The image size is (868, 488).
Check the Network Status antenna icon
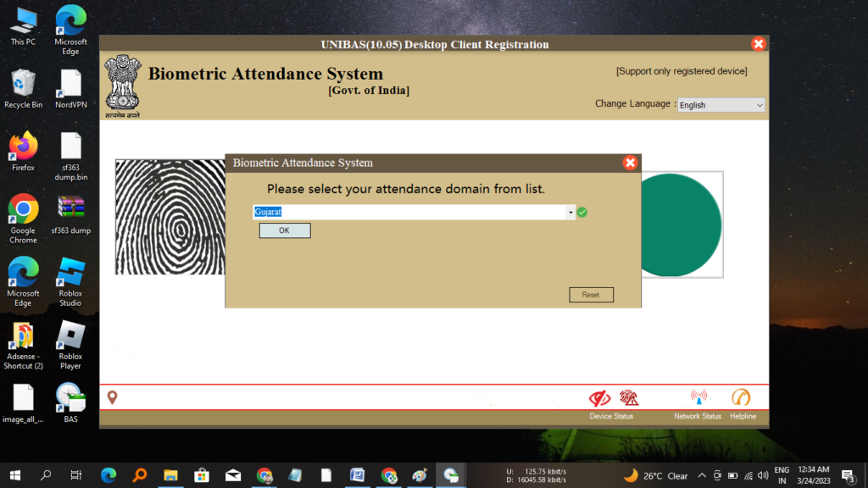coord(698,397)
